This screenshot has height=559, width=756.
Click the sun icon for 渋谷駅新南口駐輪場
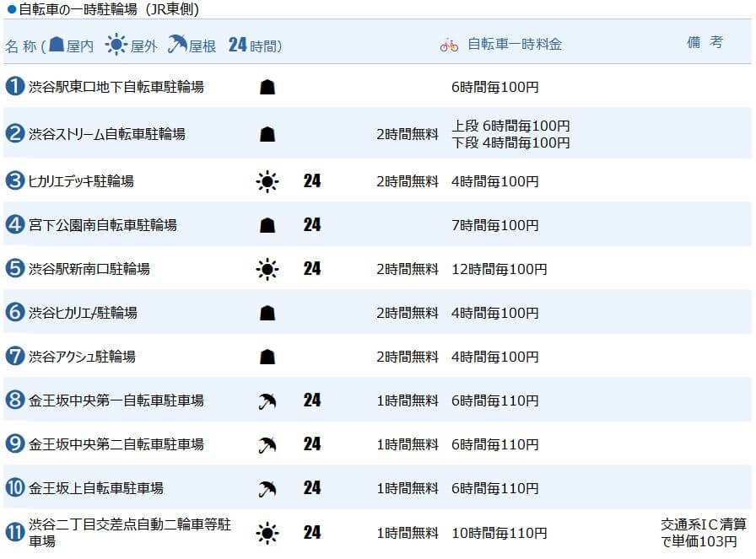[x=267, y=269]
